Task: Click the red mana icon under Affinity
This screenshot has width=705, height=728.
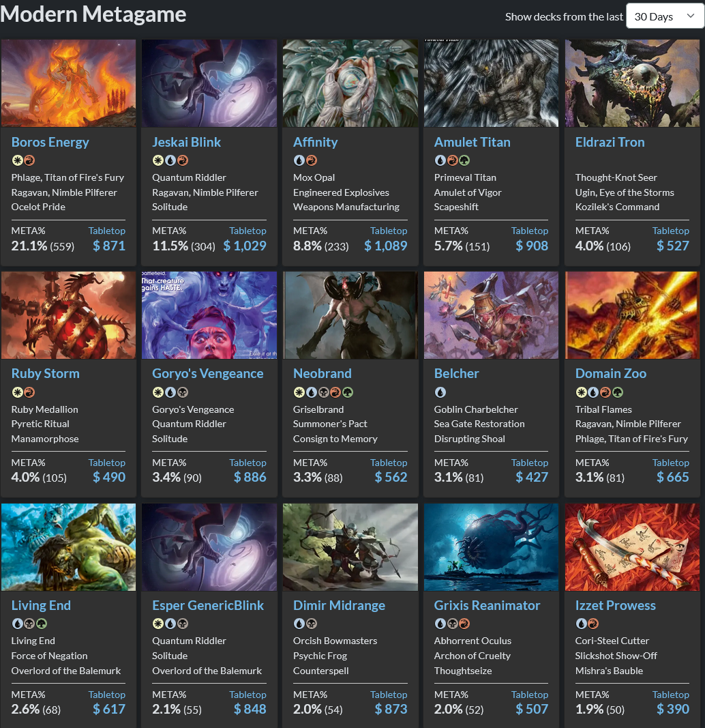Action: (x=311, y=160)
